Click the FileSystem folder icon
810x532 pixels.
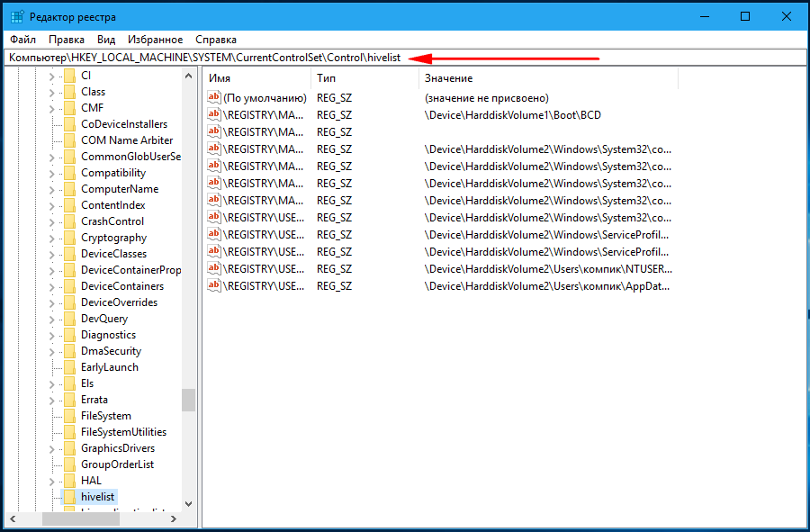(69, 416)
